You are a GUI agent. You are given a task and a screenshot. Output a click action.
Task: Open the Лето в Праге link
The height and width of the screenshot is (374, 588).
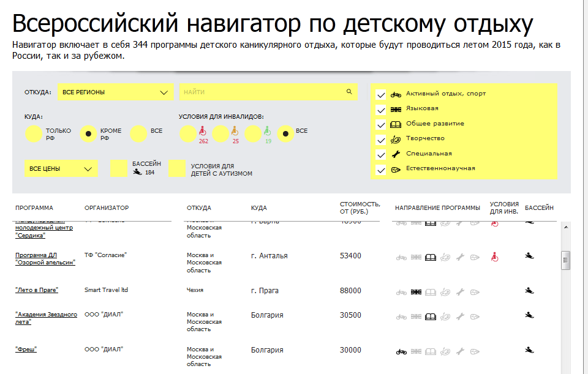[x=37, y=290]
